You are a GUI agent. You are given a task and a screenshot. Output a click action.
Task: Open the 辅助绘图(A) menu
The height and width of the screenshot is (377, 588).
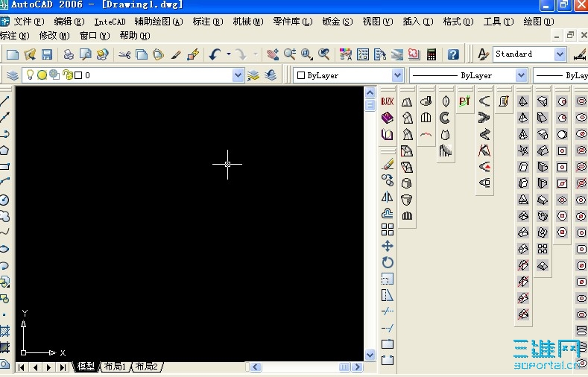click(159, 22)
